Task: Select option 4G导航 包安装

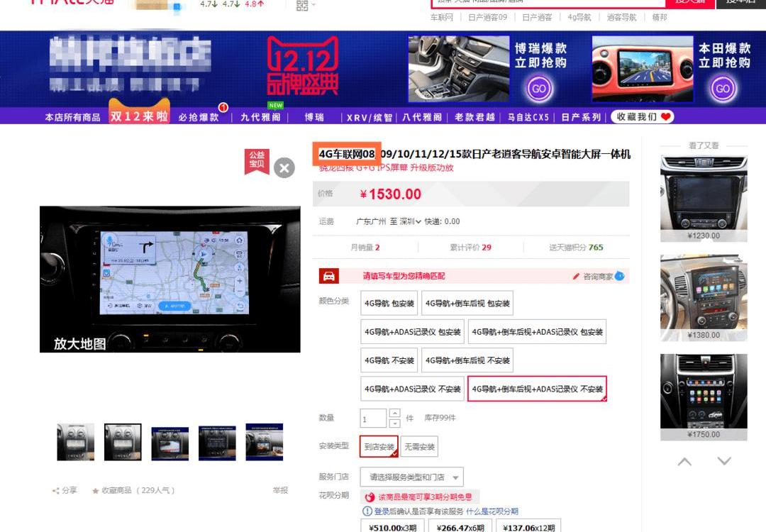Action: coord(389,303)
